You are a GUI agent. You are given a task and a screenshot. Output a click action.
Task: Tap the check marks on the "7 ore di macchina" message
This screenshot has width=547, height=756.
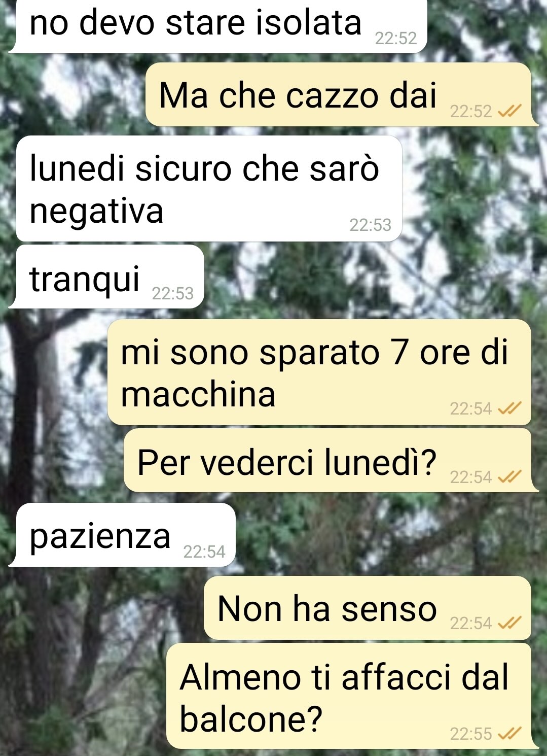(x=510, y=408)
